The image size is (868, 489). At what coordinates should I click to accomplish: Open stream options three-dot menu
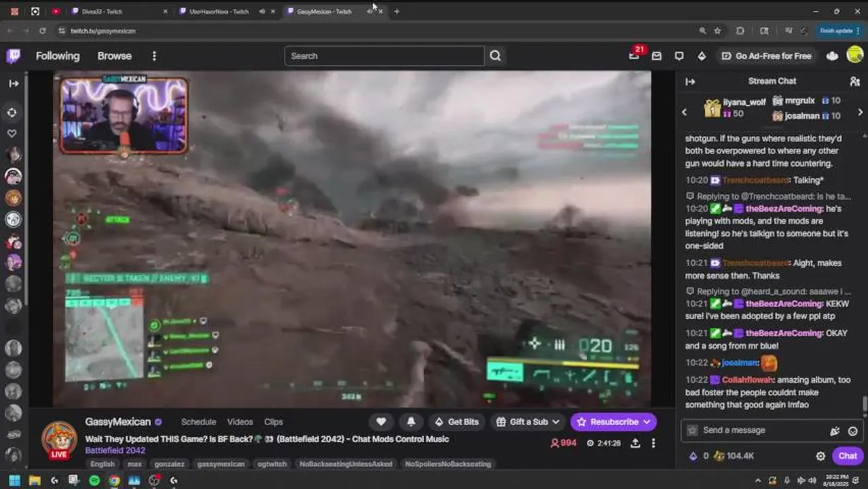[653, 443]
